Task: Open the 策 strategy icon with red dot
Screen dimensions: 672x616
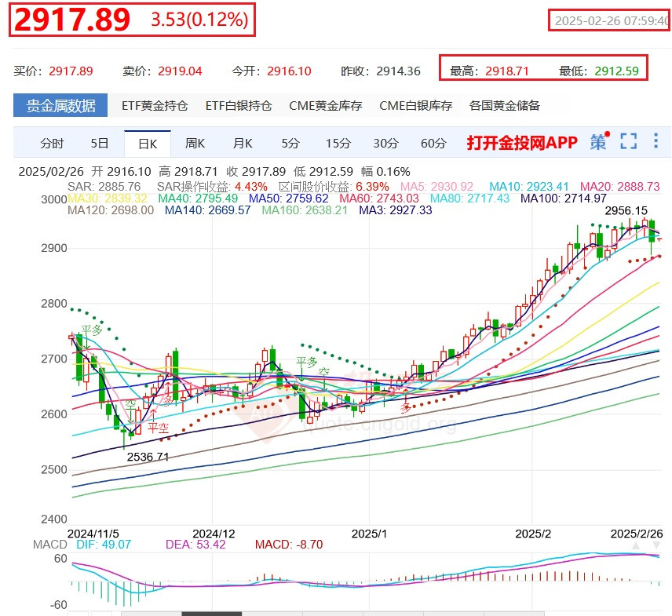Action: (599, 141)
